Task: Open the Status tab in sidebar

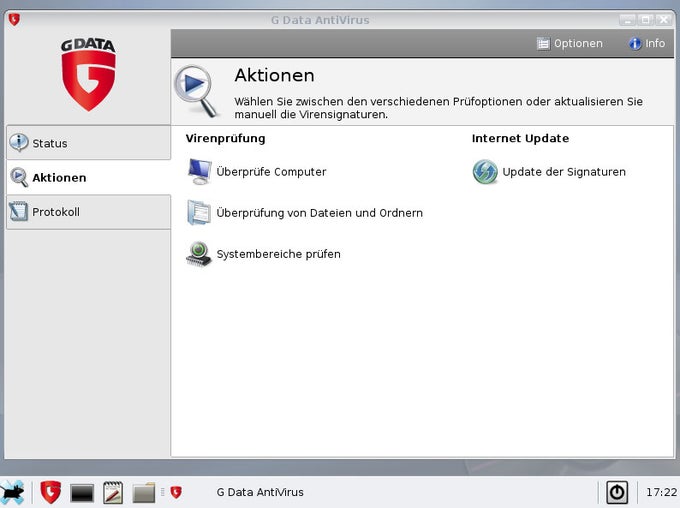Action: (88, 143)
